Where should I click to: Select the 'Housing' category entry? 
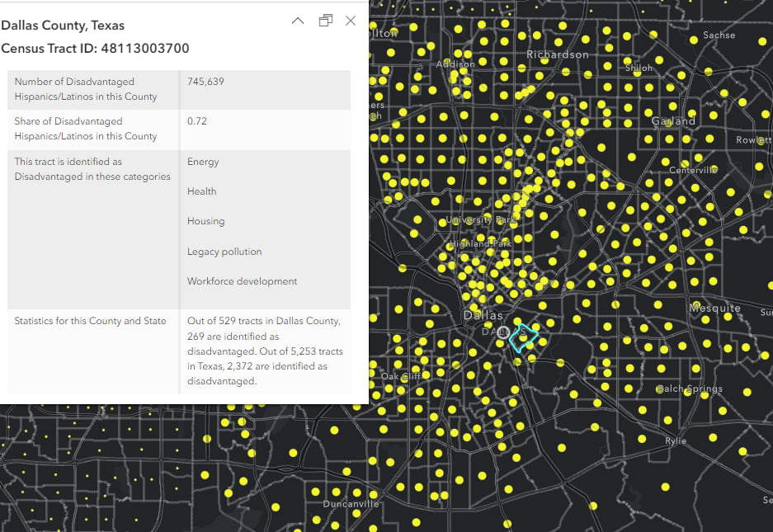pos(205,221)
